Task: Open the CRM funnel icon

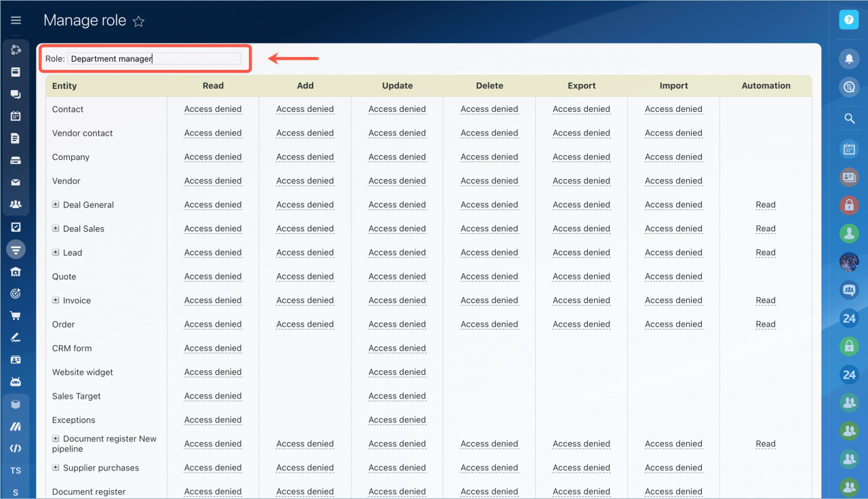Action: (x=16, y=249)
